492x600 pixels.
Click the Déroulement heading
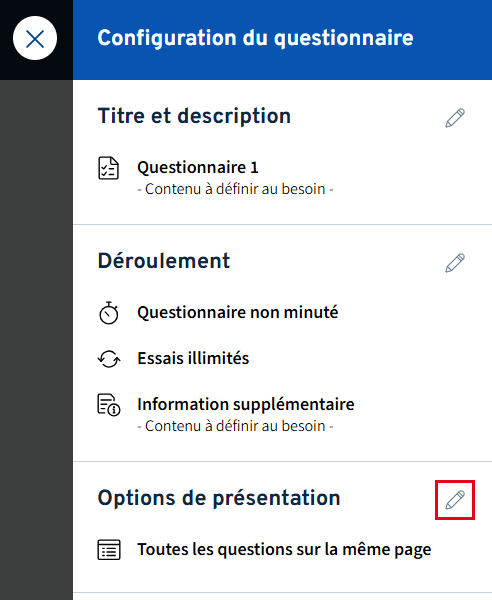(x=164, y=261)
